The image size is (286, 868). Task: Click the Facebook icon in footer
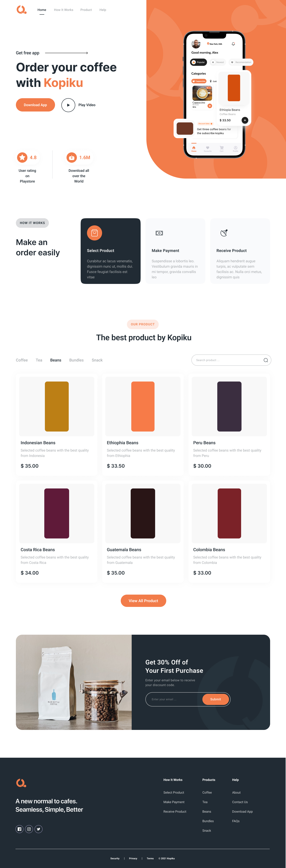[19, 829]
